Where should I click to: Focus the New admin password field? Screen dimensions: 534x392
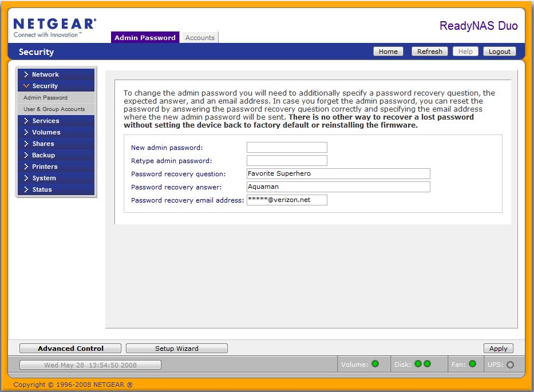coord(287,148)
